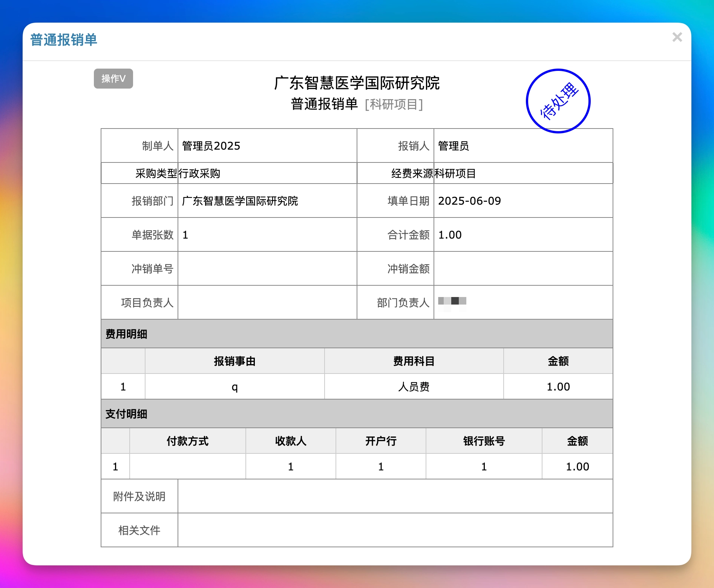Click the empty 付款方式 cell in row 1
This screenshot has width=714, height=588.
pyautogui.click(x=187, y=466)
